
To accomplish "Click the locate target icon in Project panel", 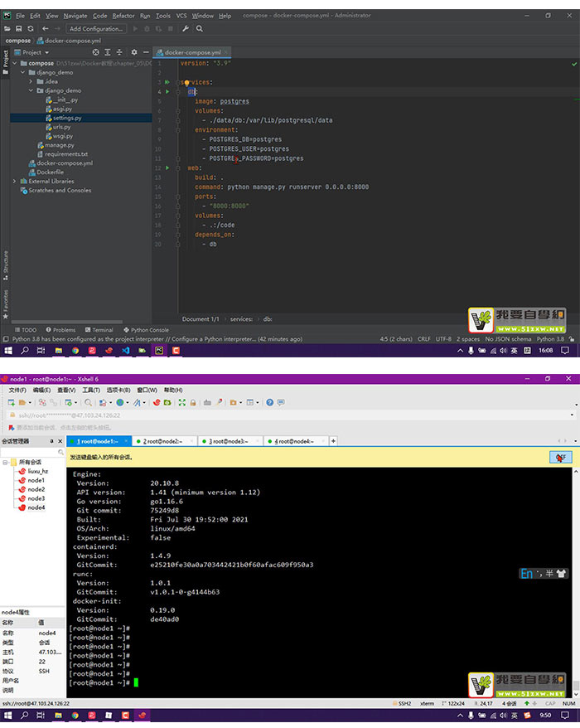I will pyautogui.click(x=95, y=52).
